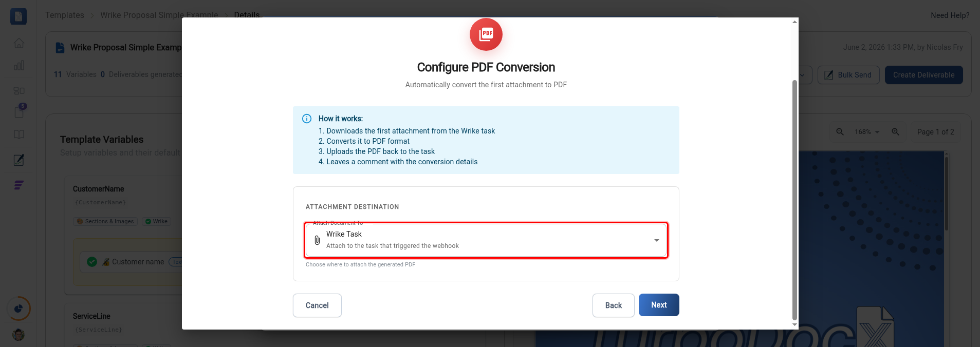Click the Sections & Images tag
This screenshot has width=980, height=347.
pos(105,221)
